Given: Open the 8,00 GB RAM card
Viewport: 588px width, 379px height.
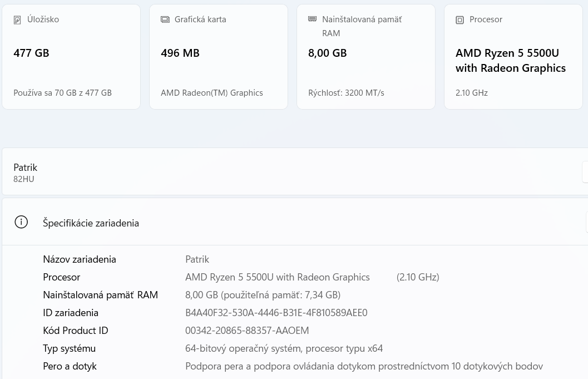Looking at the screenshot, I should [x=365, y=56].
